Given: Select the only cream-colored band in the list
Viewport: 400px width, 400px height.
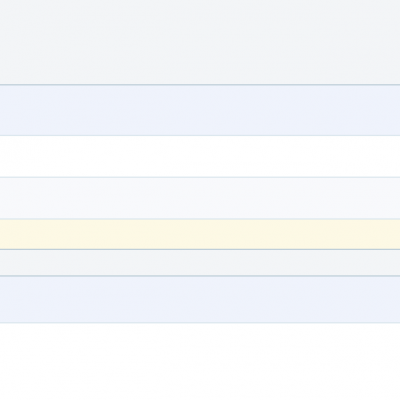Looking at the screenshot, I should 200,234.
